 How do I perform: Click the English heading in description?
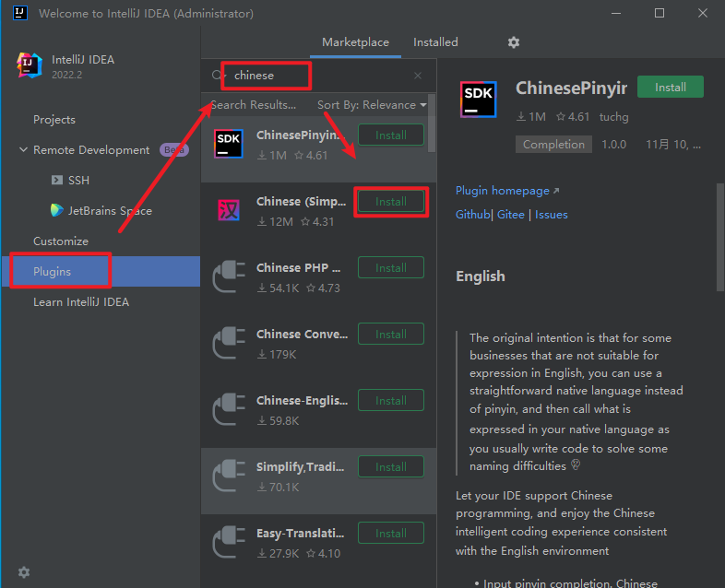(481, 276)
